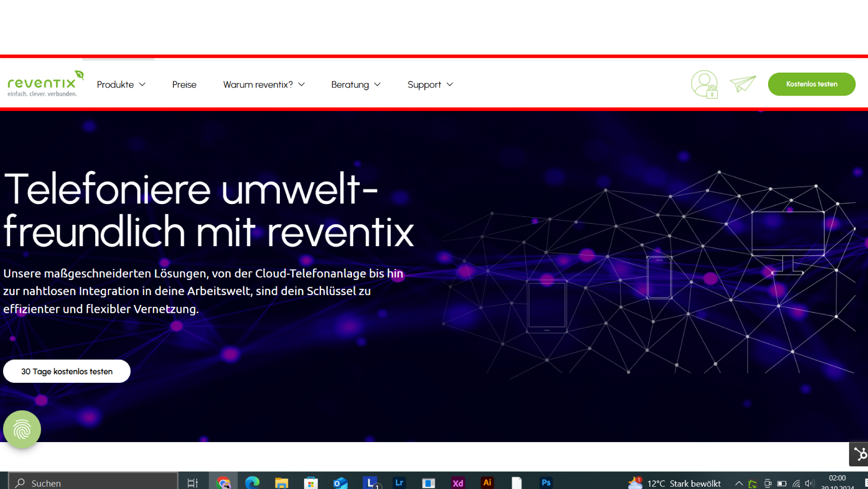Click the paper plane contact icon

tap(743, 84)
